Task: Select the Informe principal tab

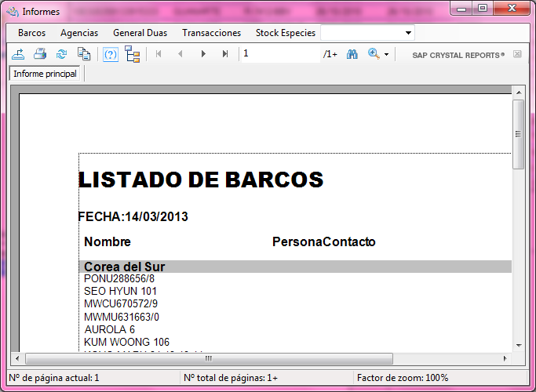Action: click(45, 74)
